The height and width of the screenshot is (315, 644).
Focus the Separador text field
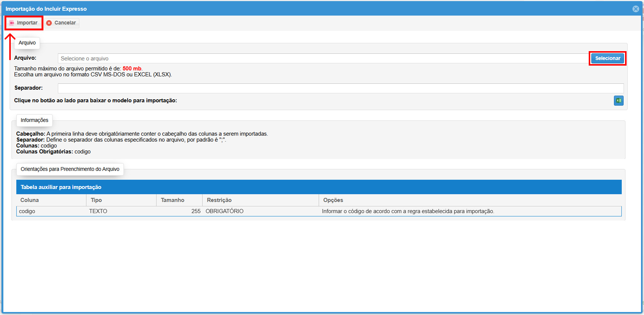341,88
